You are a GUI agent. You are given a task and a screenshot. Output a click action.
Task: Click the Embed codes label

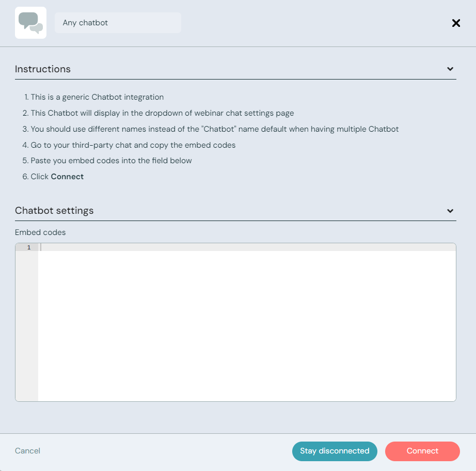coord(40,232)
